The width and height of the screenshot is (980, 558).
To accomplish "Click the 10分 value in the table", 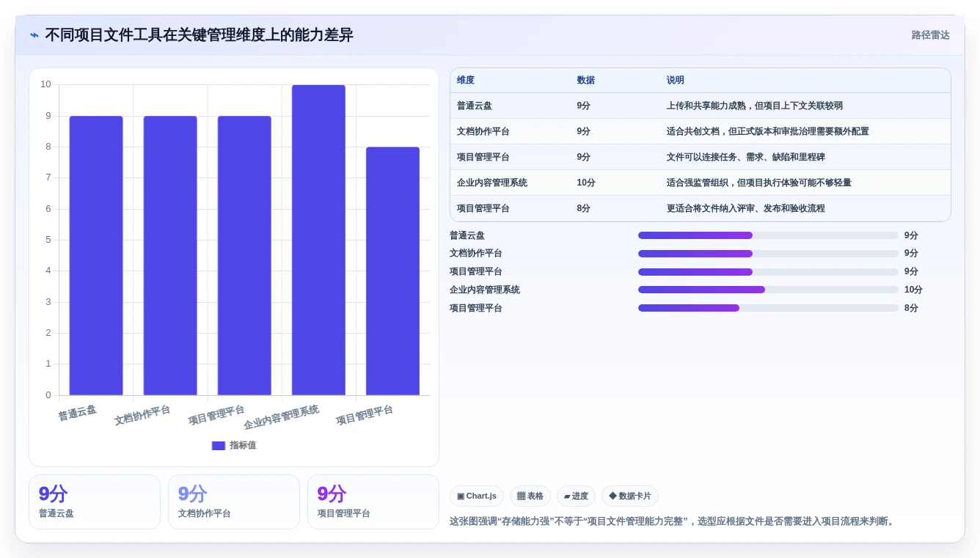I will pos(586,183).
